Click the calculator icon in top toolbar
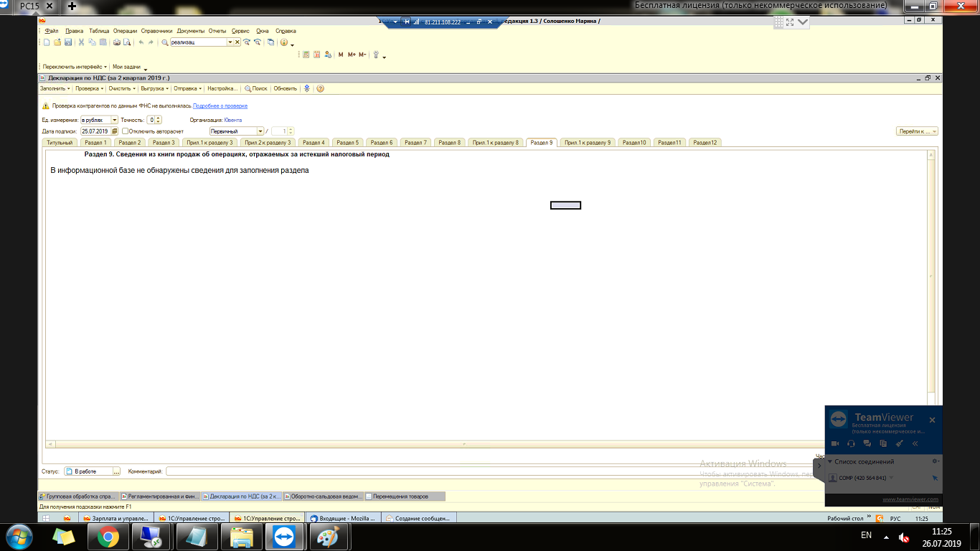 tap(306, 55)
